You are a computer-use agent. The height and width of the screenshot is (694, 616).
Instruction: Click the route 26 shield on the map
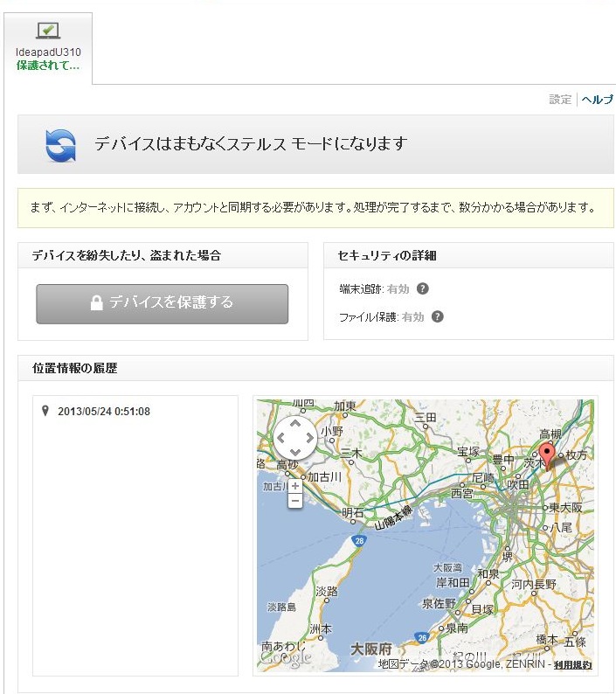point(422,637)
